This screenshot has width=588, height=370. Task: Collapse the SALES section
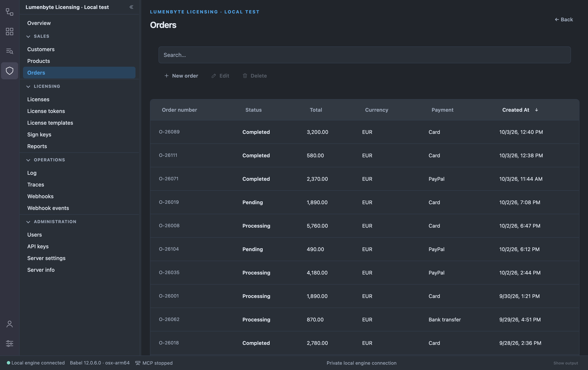[x=28, y=36]
